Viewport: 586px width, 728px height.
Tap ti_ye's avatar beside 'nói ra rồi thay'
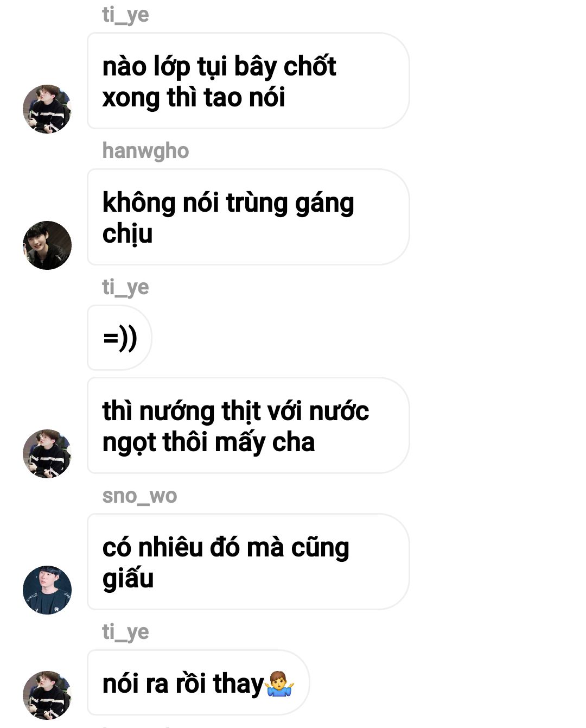(x=47, y=695)
